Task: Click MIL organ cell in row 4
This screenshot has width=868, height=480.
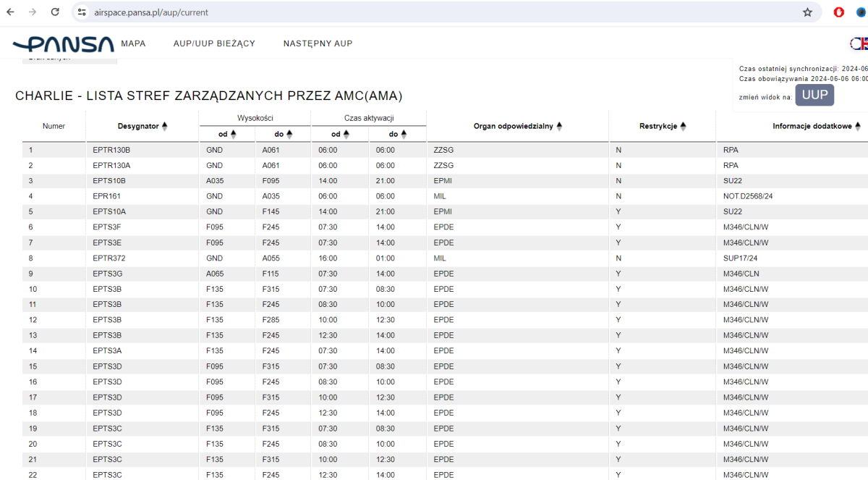Action: pos(440,196)
